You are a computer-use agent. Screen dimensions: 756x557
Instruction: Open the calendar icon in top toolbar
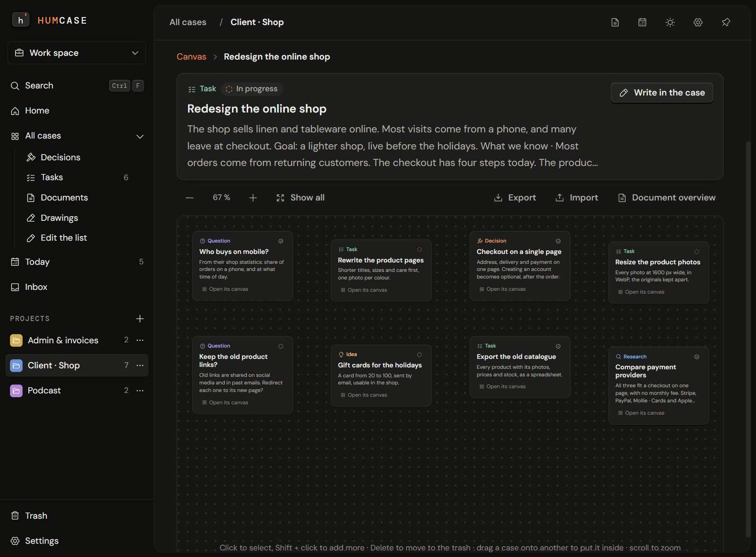coord(642,22)
